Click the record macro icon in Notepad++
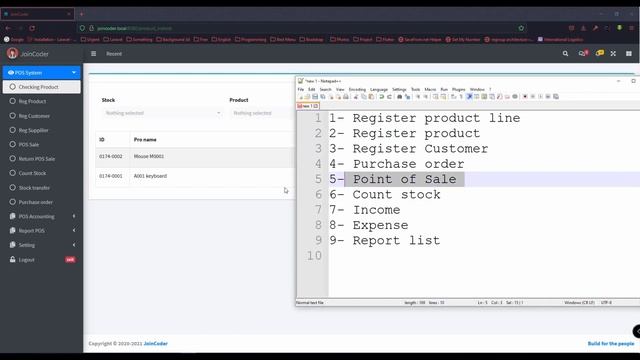Screen dimensions: 640x360 tap(525, 97)
